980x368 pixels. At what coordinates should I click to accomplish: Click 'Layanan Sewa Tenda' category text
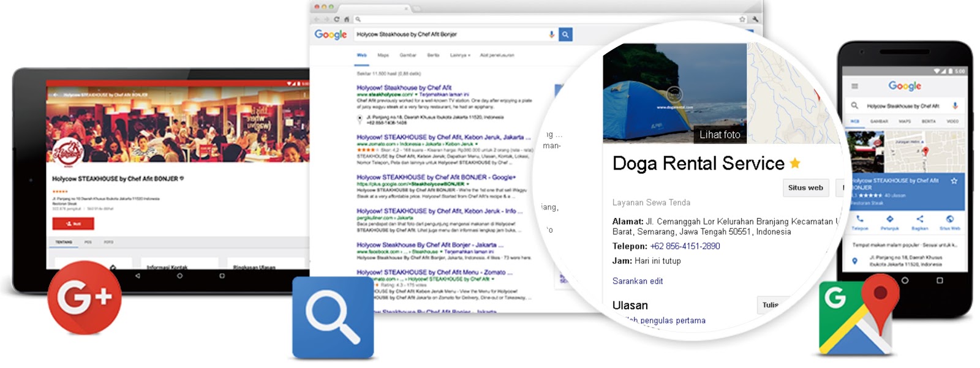pyautogui.click(x=651, y=203)
